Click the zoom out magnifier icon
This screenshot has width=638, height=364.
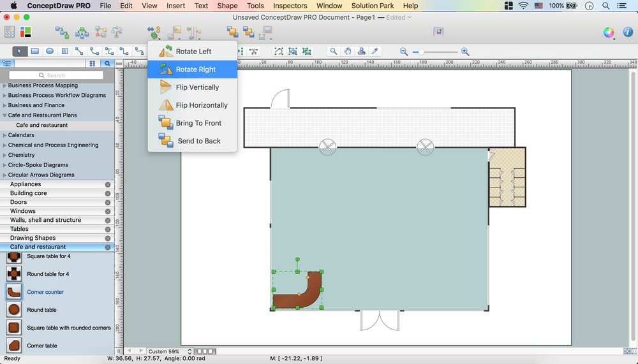click(x=404, y=52)
